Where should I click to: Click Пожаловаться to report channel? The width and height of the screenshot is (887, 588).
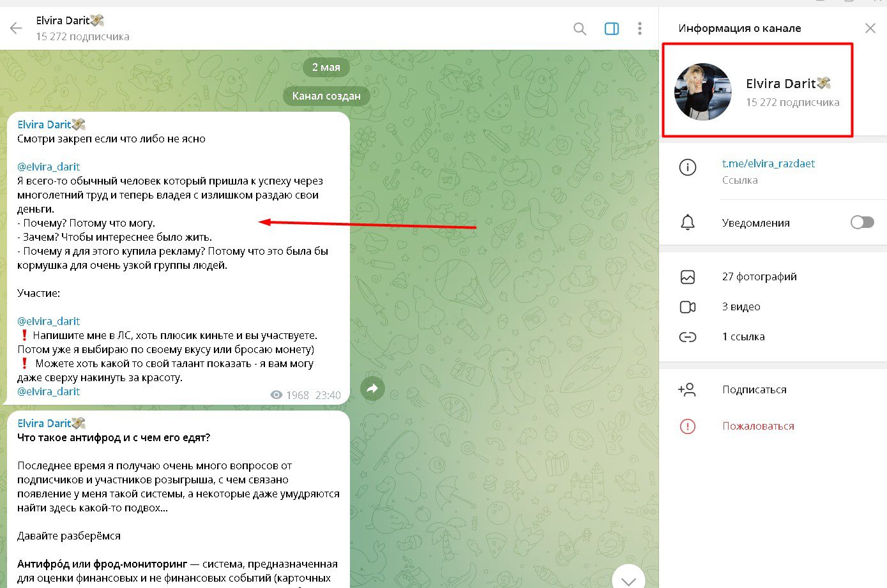click(x=758, y=426)
